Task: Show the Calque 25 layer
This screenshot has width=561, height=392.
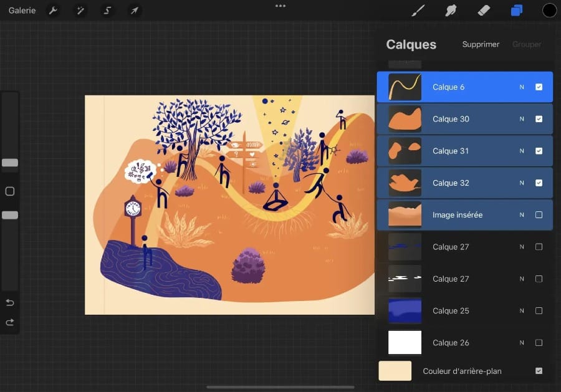Action: (x=539, y=310)
